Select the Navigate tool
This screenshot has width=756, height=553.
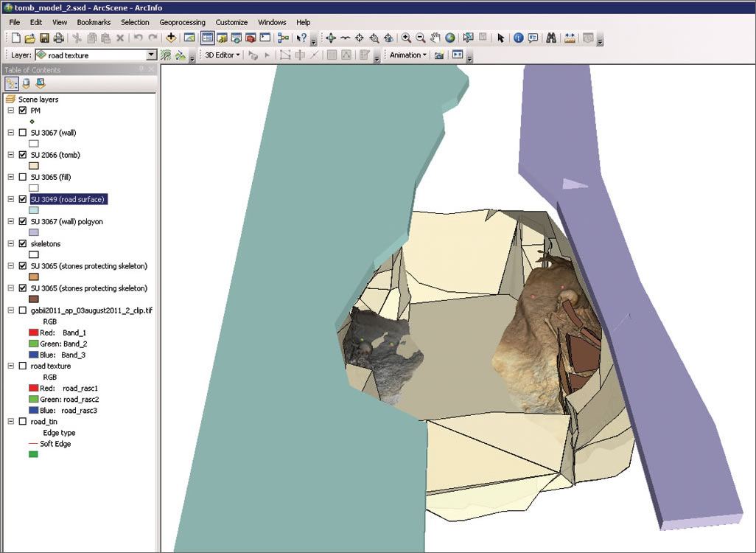(331, 38)
